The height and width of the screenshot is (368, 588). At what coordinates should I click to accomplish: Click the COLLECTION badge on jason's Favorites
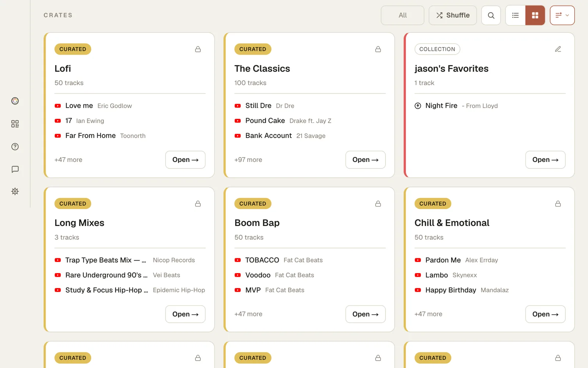point(437,49)
